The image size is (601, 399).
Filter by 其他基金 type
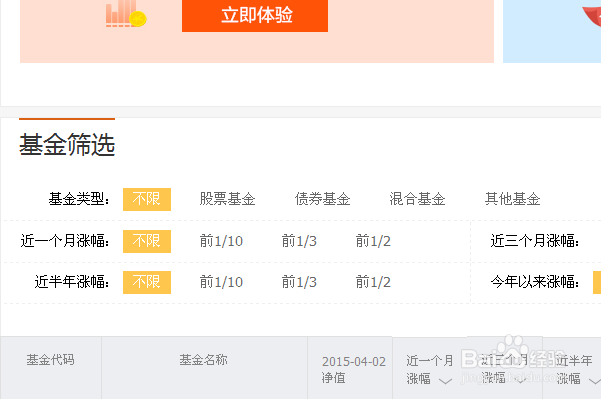coord(512,199)
